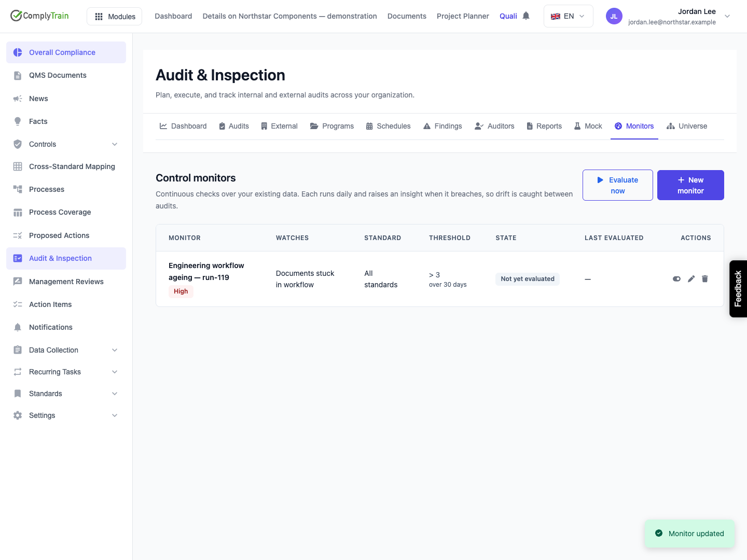Expand the Settings chevron
This screenshot has width=747, height=560.
pyautogui.click(x=115, y=415)
